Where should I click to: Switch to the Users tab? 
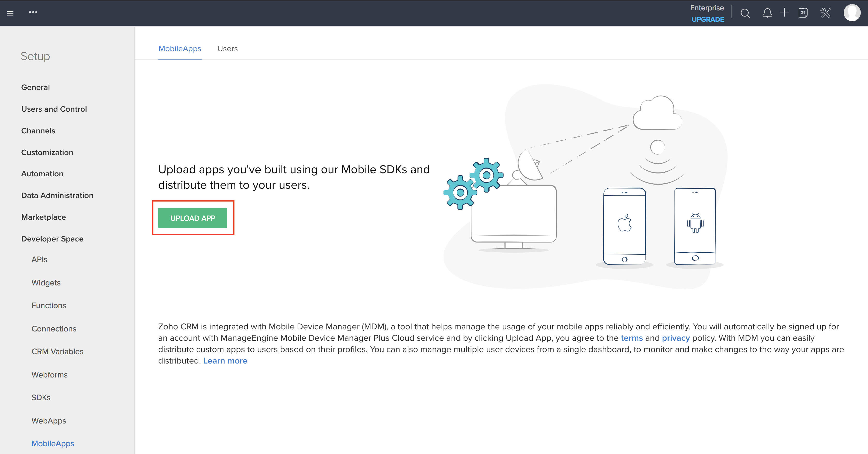click(227, 49)
